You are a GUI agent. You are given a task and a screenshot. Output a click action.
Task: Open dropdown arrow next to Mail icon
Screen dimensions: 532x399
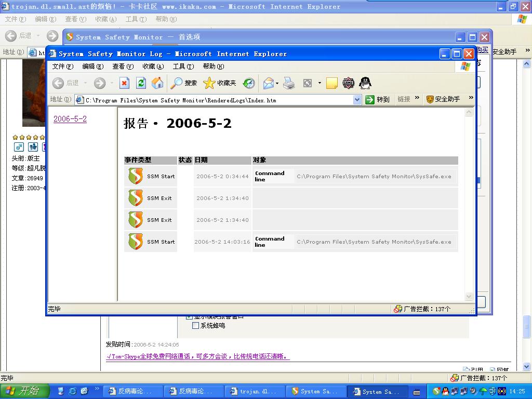pos(277,83)
